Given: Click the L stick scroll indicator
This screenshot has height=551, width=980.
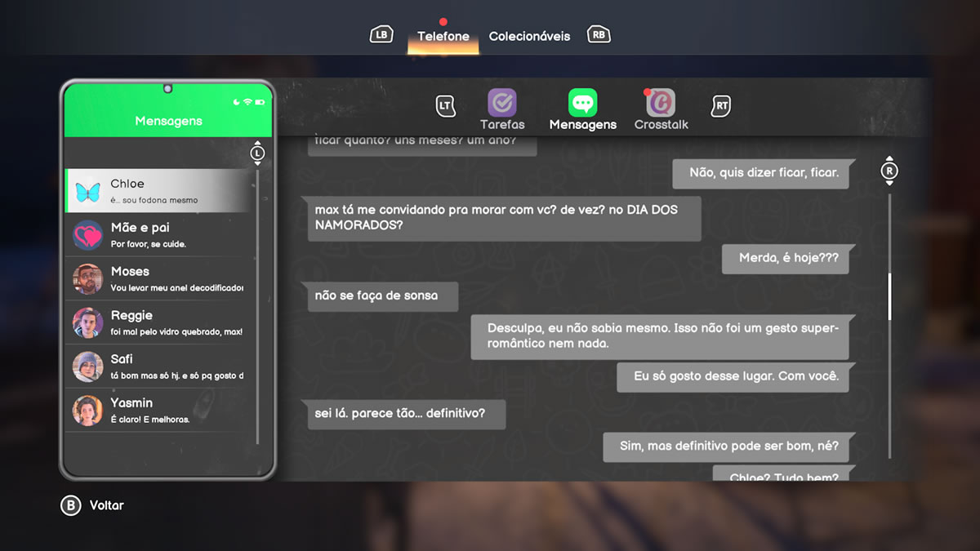Looking at the screenshot, I should [x=257, y=153].
